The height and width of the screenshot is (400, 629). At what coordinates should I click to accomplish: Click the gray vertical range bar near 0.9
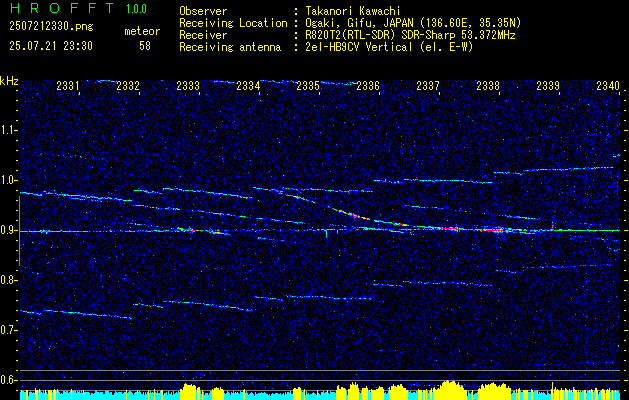point(19,231)
